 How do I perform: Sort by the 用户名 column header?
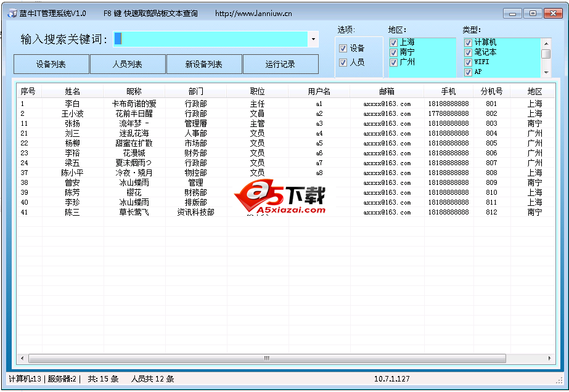pos(319,91)
